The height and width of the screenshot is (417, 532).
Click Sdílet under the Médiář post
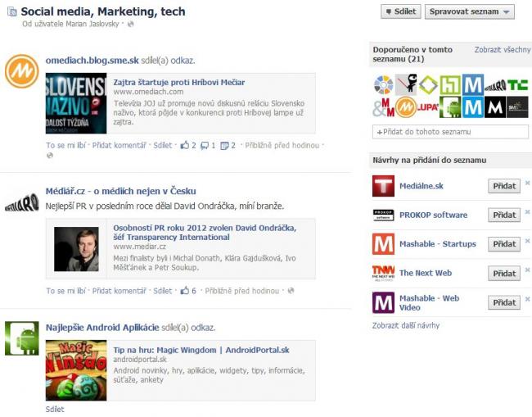coord(163,291)
